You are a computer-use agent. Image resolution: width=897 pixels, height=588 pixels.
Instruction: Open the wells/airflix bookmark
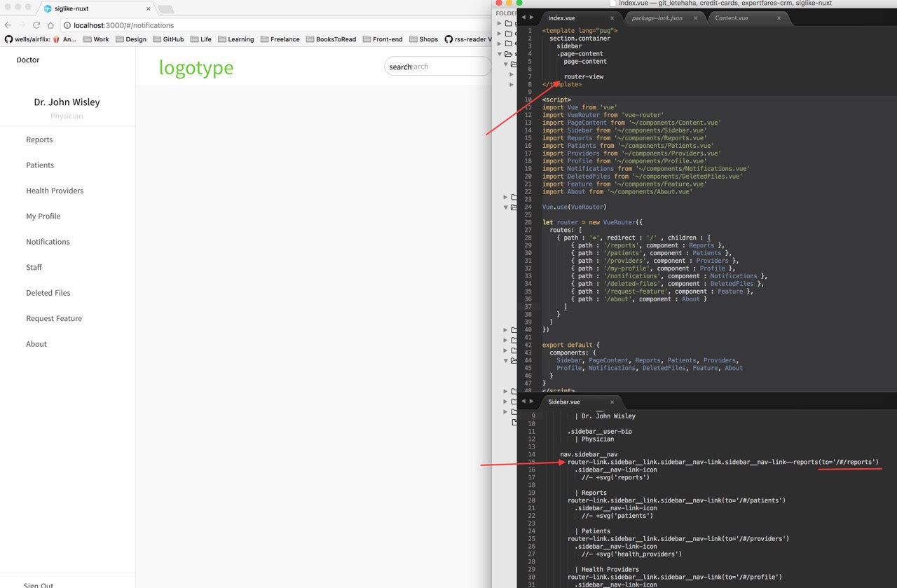click(x=41, y=39)
